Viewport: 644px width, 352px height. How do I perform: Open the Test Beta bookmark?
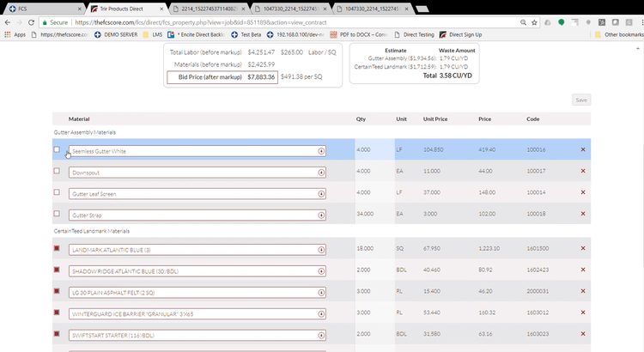pos(246,34)
